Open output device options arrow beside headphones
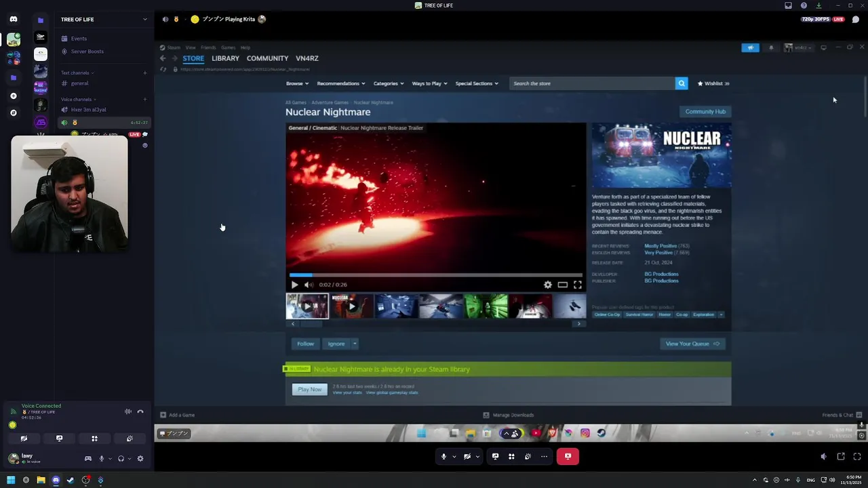This screenshot has height=488, width=868. [x=129, y=459]
